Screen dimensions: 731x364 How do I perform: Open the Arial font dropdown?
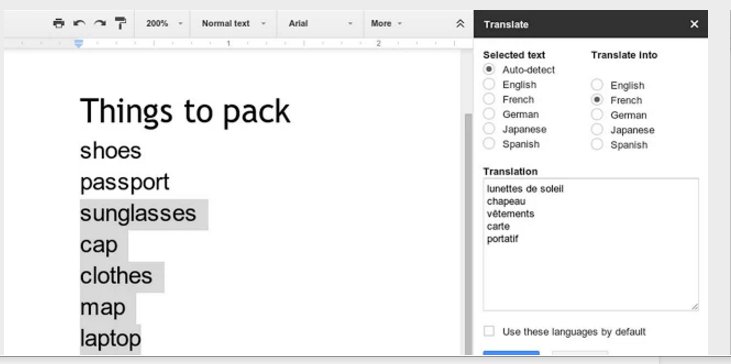click(320, 23)
